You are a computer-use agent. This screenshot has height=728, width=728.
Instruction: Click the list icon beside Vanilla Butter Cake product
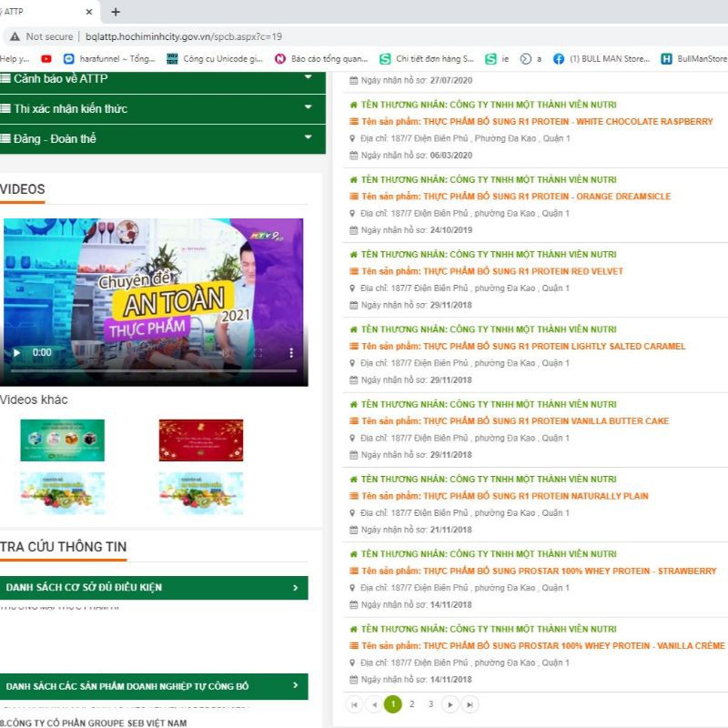click(x=354, y=421)
